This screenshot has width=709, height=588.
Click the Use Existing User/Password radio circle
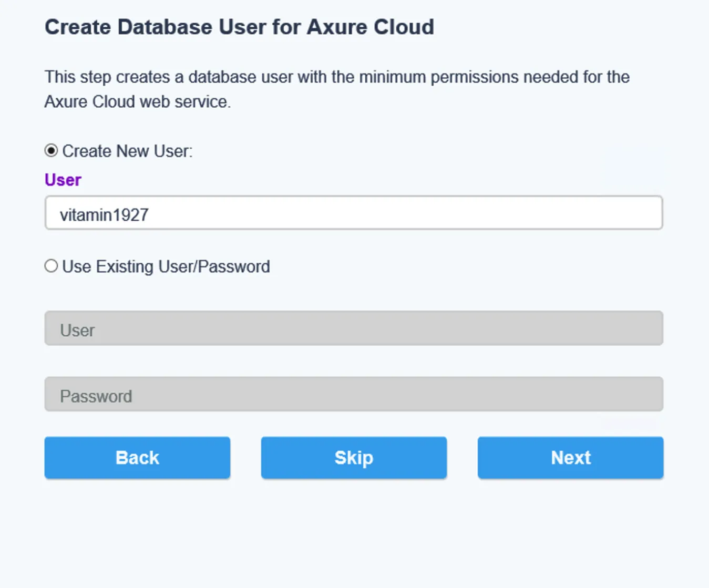[x=50, y=266]
